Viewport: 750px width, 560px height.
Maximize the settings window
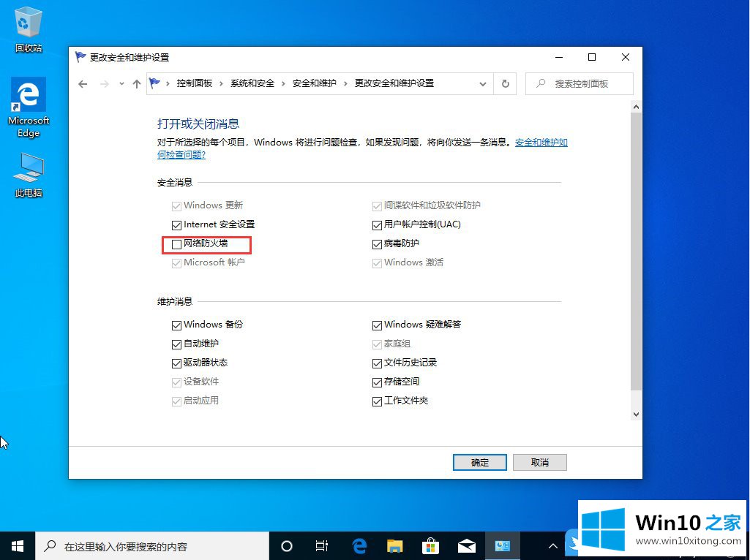tap(592, 57)
